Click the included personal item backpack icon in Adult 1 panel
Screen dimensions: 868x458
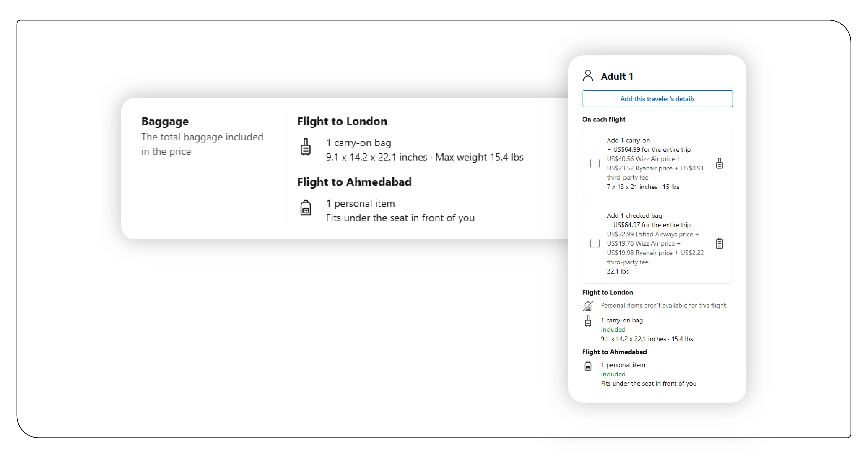pos(588,366)
